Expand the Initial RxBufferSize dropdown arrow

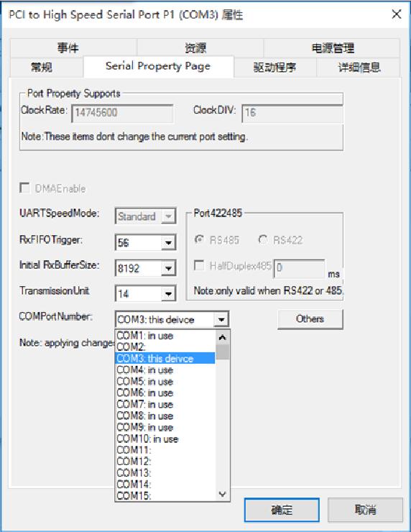[168, 268]
